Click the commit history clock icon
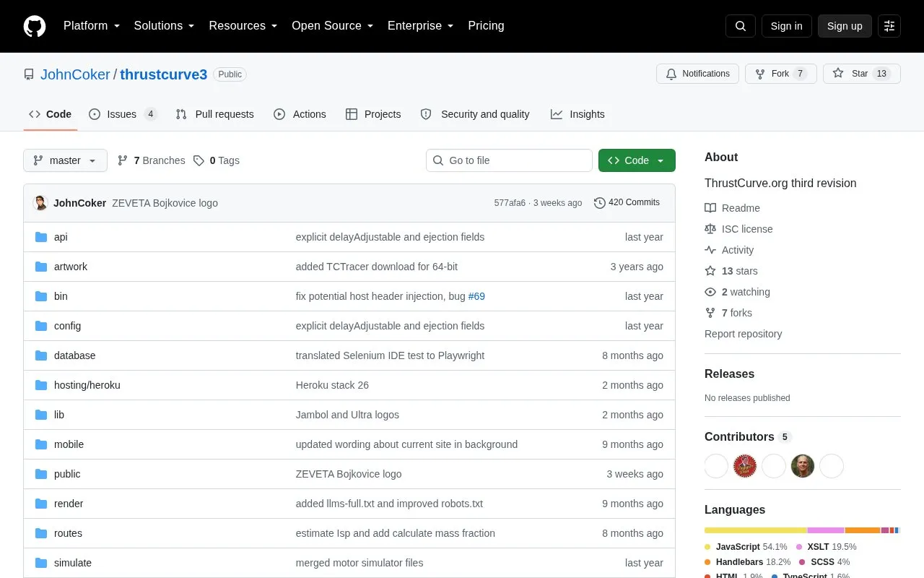 click(x=599, y=203)
